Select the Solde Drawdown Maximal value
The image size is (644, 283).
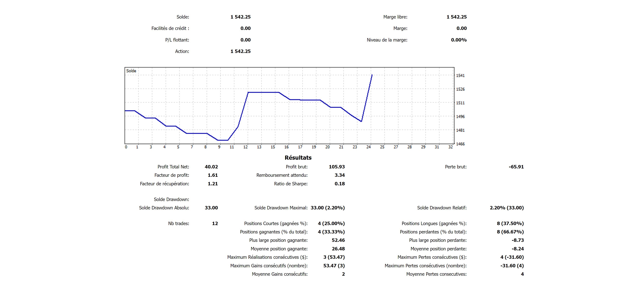point(327,208)
